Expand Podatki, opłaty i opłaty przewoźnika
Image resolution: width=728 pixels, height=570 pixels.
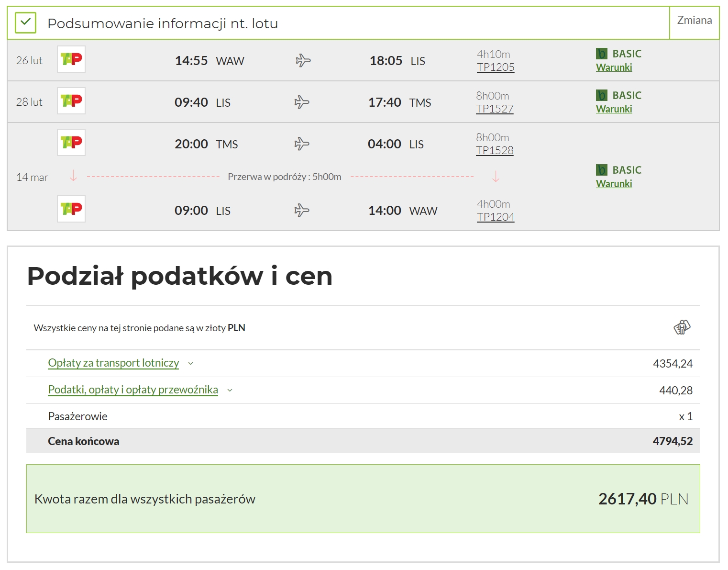(x=133, y=390)
